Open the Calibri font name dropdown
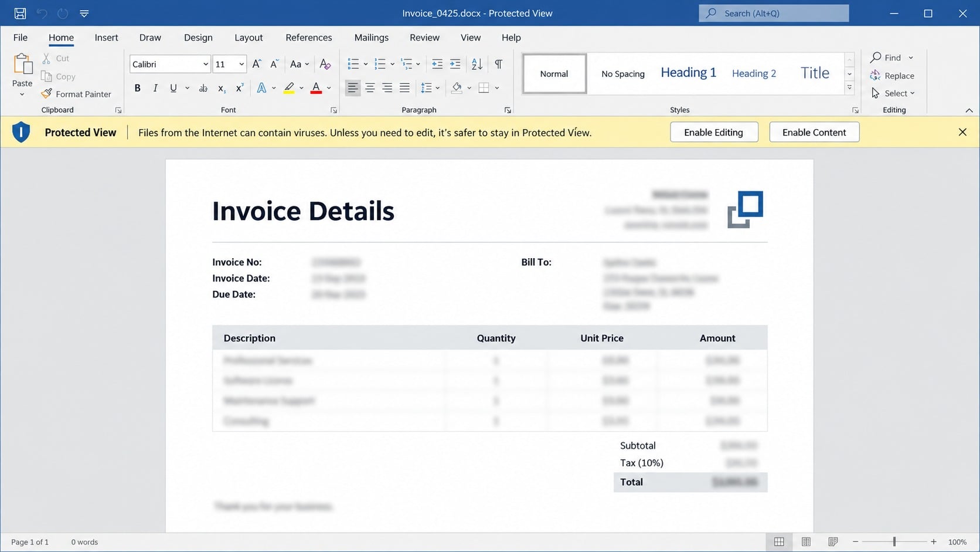The height and width of the screenshot is (552, 980). click(x=205, y=64)
